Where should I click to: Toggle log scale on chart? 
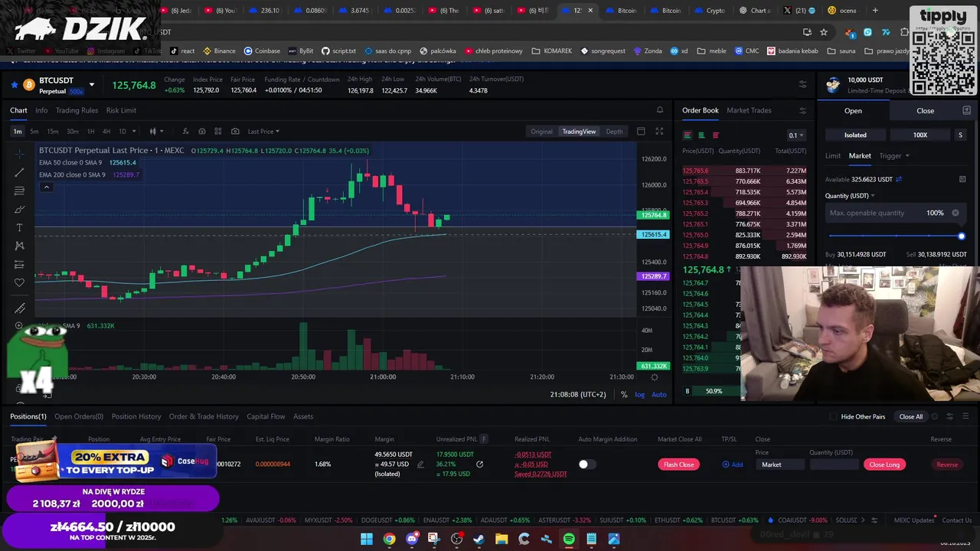pos(640,395)
